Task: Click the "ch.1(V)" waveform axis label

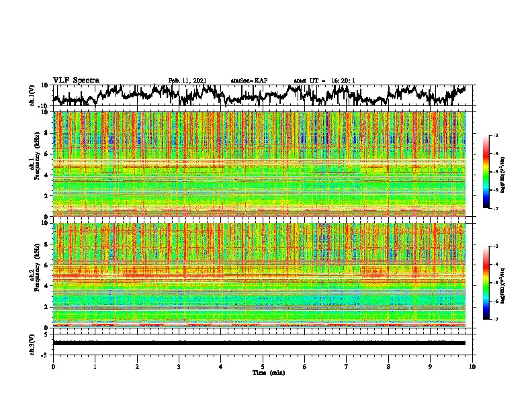Action: pos(33,95)
